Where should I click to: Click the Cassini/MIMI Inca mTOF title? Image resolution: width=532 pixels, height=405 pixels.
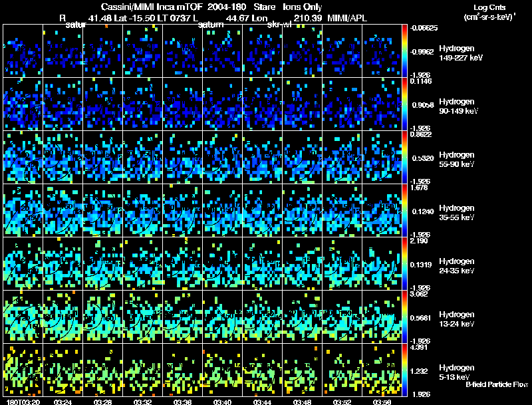point(152,7)
